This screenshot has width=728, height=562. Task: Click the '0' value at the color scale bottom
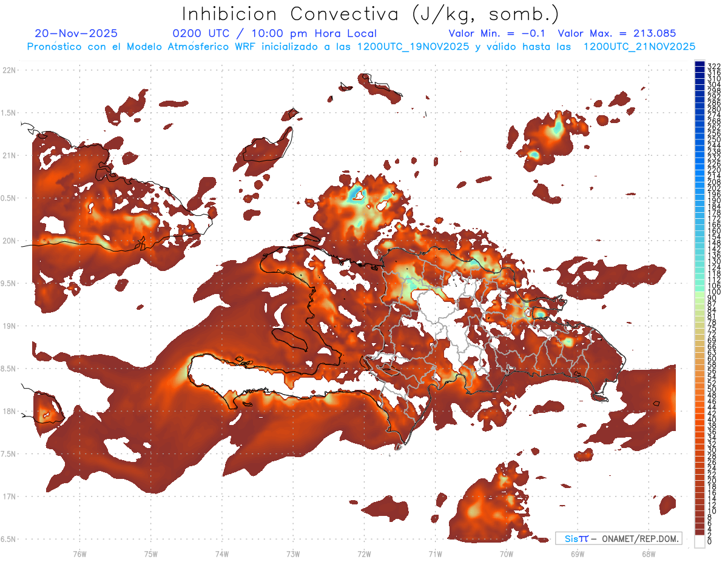(x=710, y=541)
